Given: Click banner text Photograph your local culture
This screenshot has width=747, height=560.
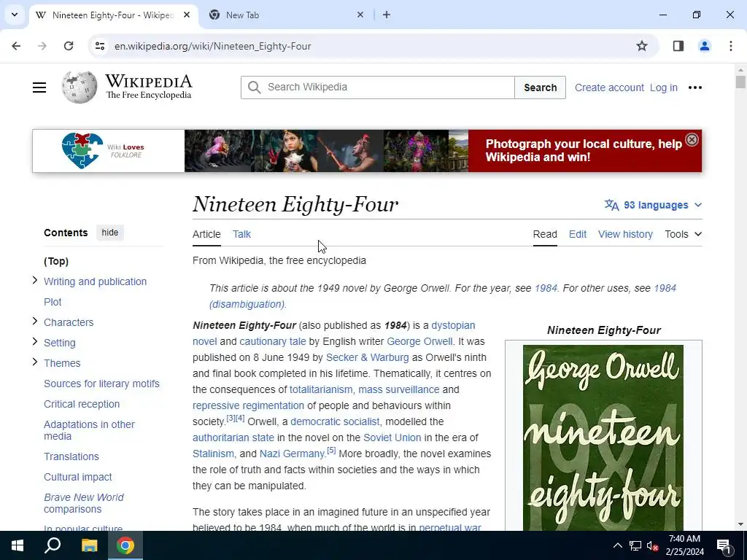Looking at the screenshot, I should (x=583, y=150).
